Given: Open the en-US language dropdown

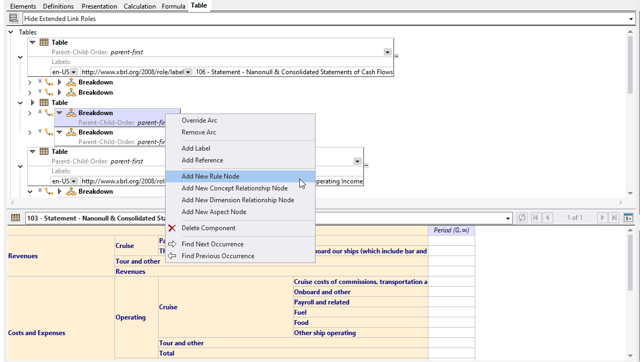Looking at the screenshot, I should click(x=74, y=71).
